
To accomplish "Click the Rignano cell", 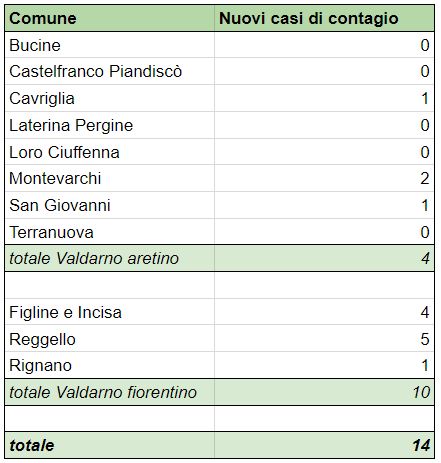I will (x=110, y=365).
